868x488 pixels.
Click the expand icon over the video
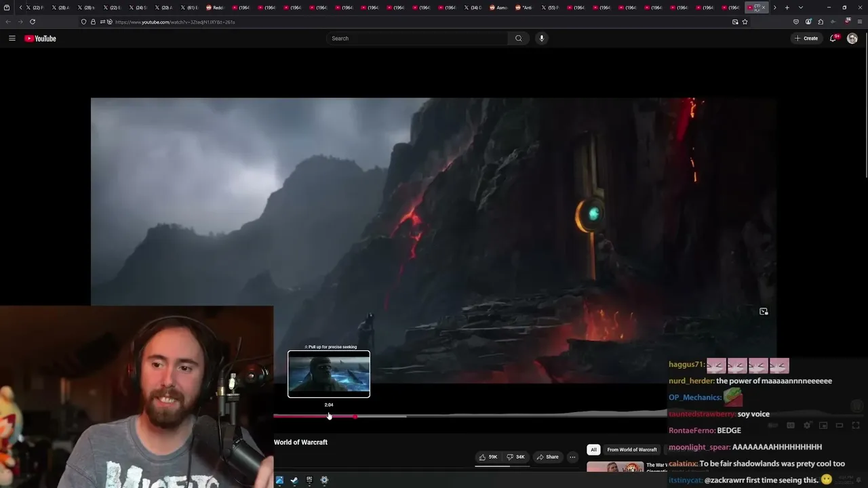(764, 312)
